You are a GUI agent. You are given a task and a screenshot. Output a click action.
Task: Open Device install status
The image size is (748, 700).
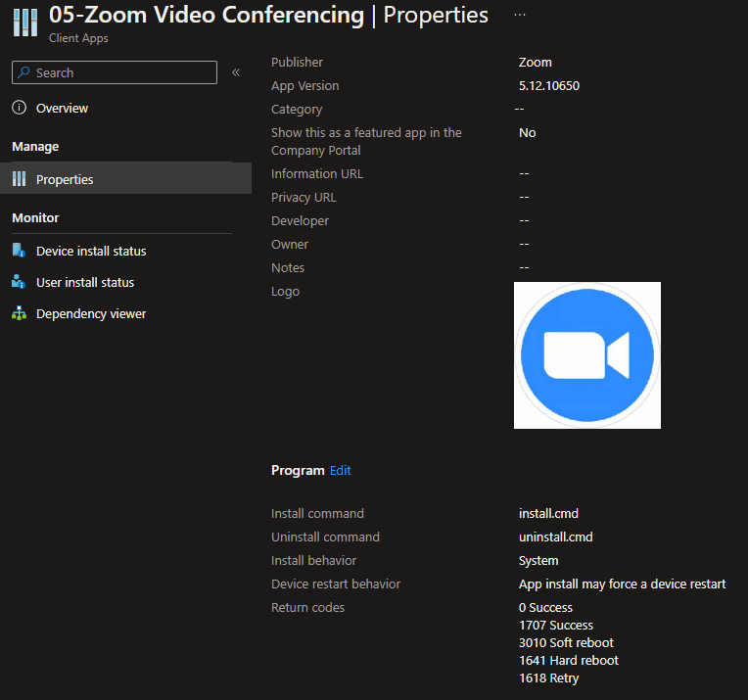pos(91,251)
